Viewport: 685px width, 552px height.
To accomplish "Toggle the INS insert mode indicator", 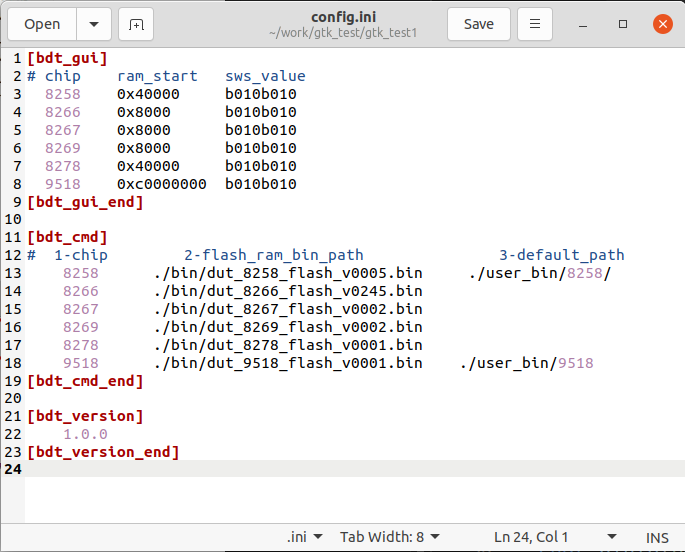I will pyautogui.click(x=657, y=538).
